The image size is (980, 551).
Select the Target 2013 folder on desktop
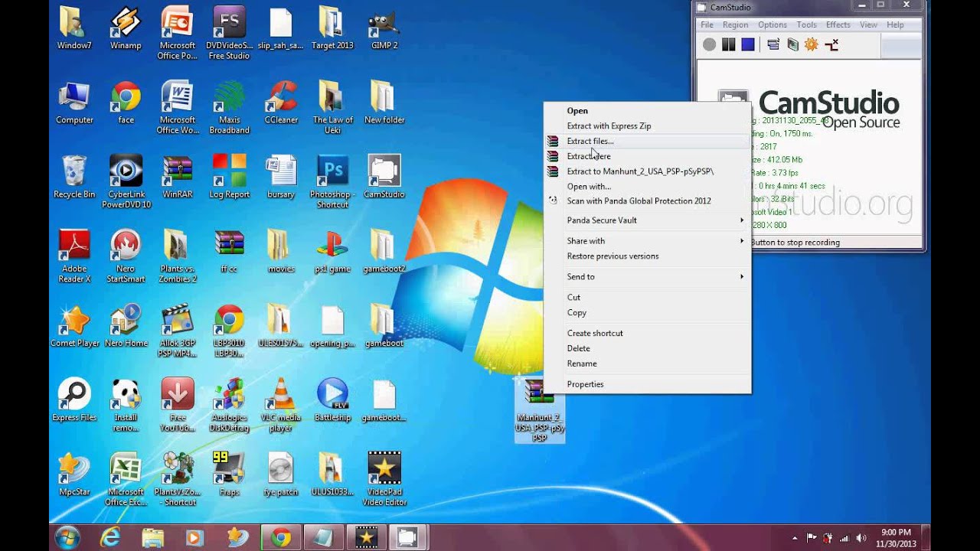click(332, 28)
